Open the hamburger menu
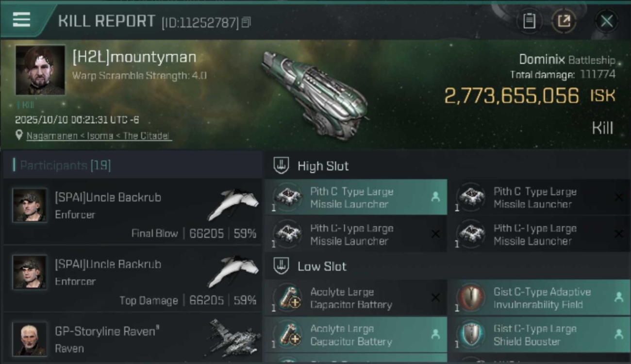Viewport: 631px width, 364px height. [21, 19]
